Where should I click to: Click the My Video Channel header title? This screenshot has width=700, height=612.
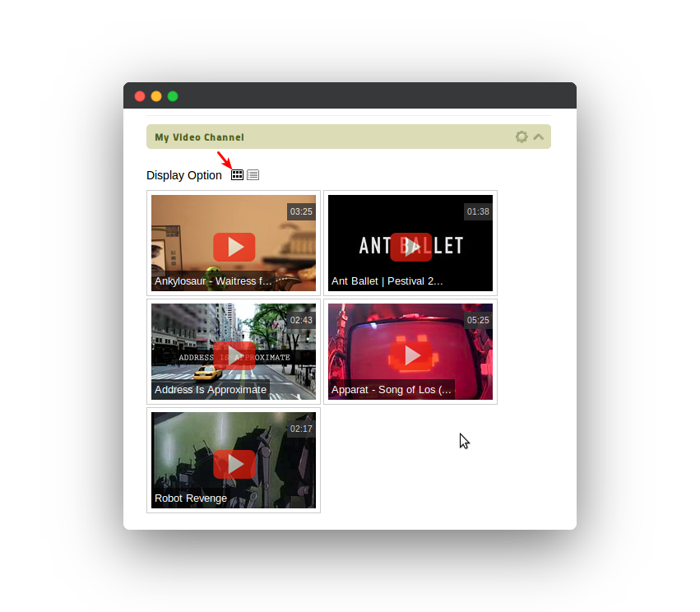[x=200, y=137]
